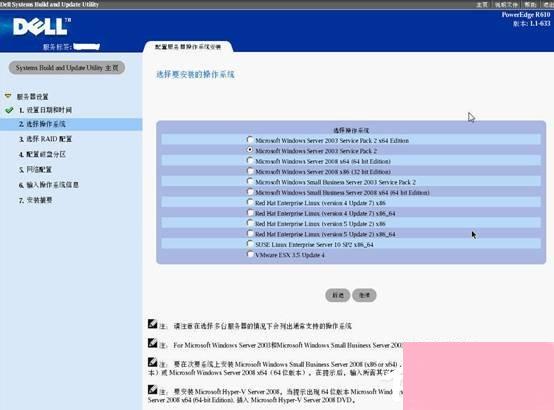The image size is (554, 410).
Task: Click the 继续 continue button
Action: coord(364,295)
